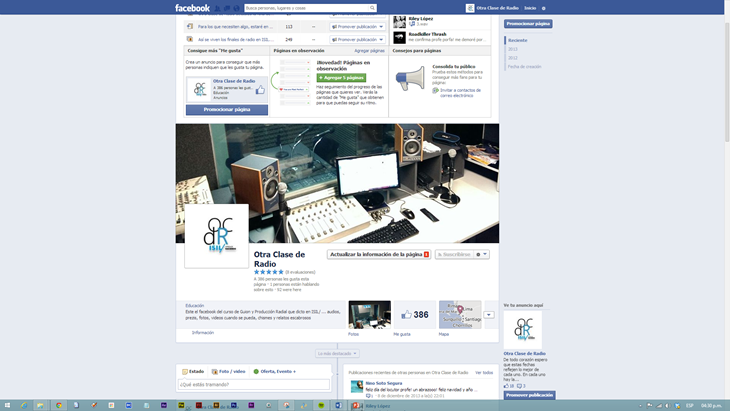Click blue Promocionar página button under ad preview
Image resolution: width=730 pixels, height=411 pixels.
(227, 109)
